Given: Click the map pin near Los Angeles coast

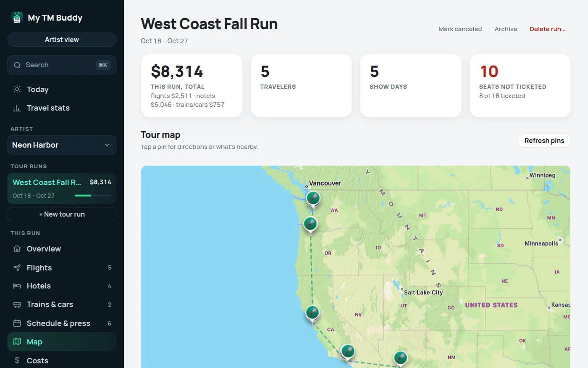Looking at the screenshot, I should [x=347, y=352].
